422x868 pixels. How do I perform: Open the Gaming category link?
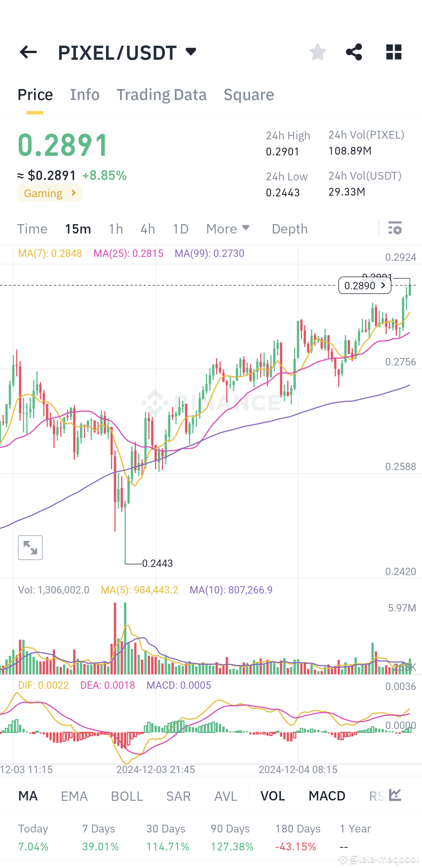pos(49,193)
